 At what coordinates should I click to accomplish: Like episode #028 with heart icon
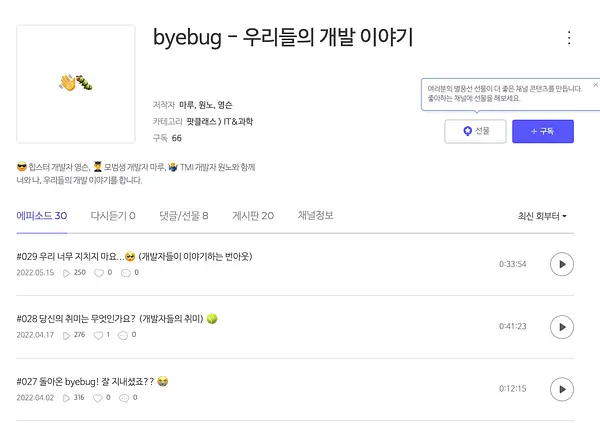pos(98,335)
